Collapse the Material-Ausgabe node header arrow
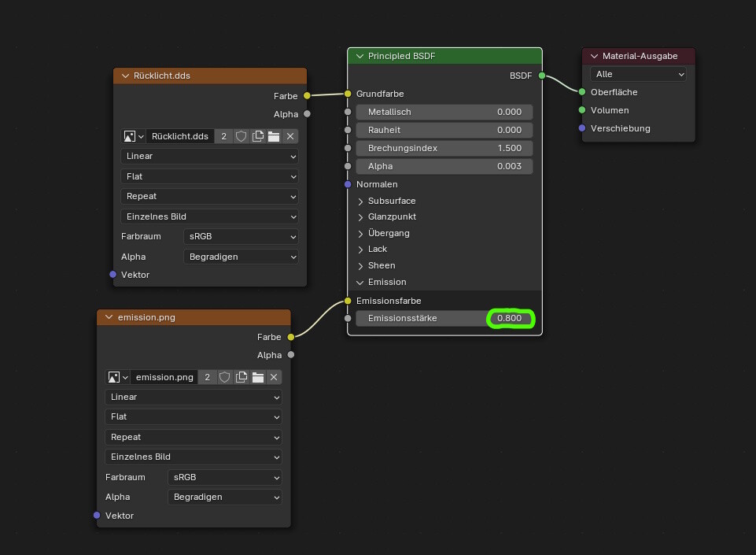This screenshot has width=756, height=555. click(x=594, y=57)
